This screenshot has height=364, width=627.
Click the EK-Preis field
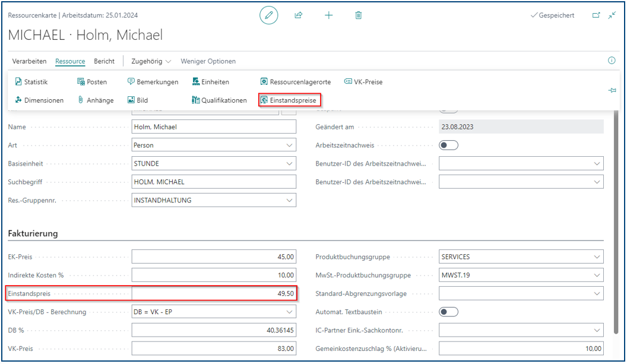click(x=214, y=257)
